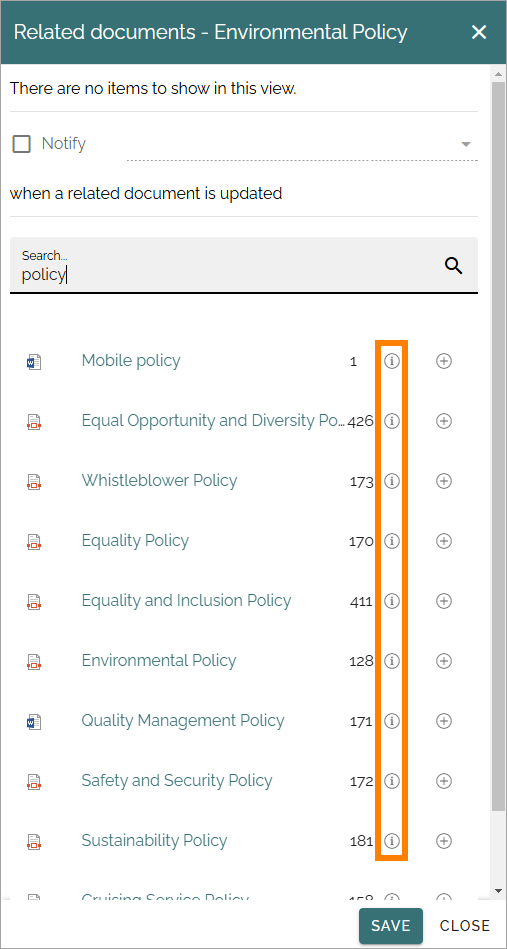Viewport: 507px width, 949px height.
Task: View info for Safety and Security Policy
Action: (392, 781)
